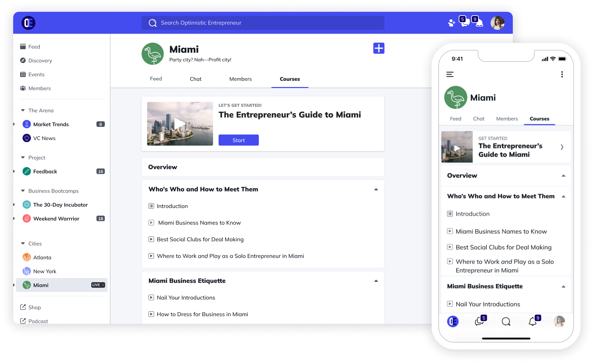The image size is (594, 364).
Task: Tap the profile avatar in phone bottom bar
Action: pos(559,322)
